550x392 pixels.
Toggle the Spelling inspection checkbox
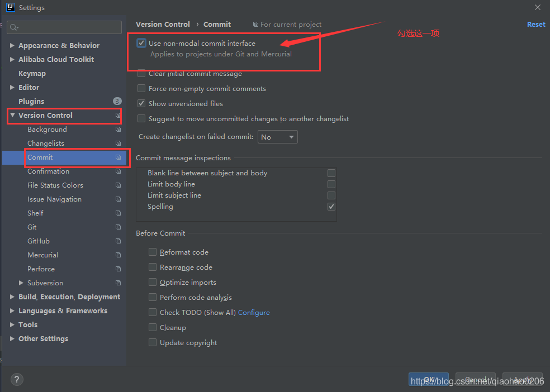[x=331, y=206]
